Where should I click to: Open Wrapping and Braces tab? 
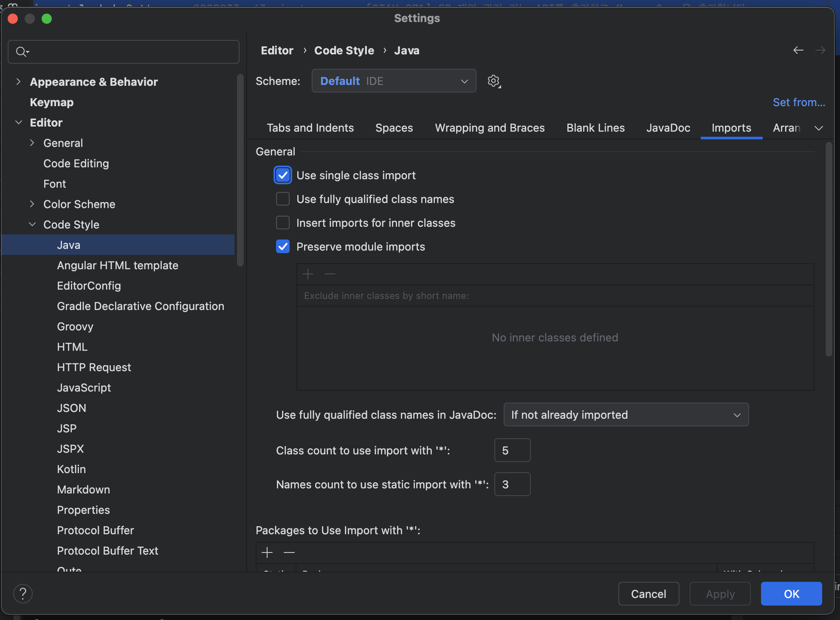click(x=490, y=128)
